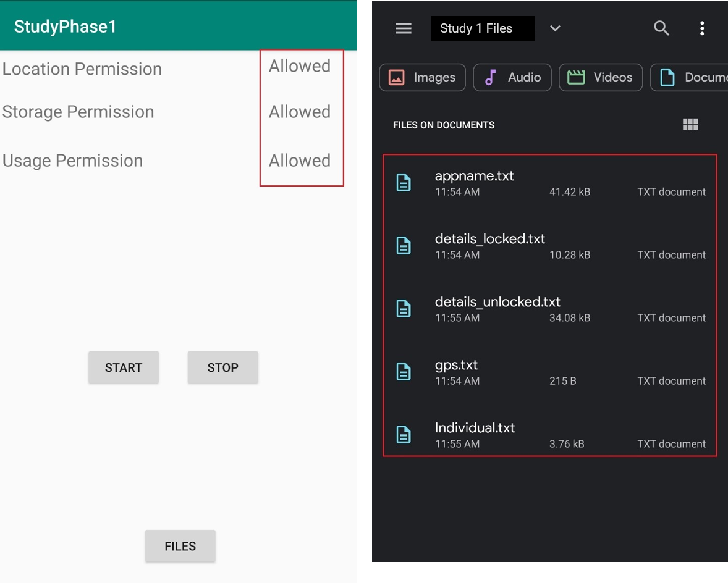Click the 3.76 kB size value

pos(567,444)
